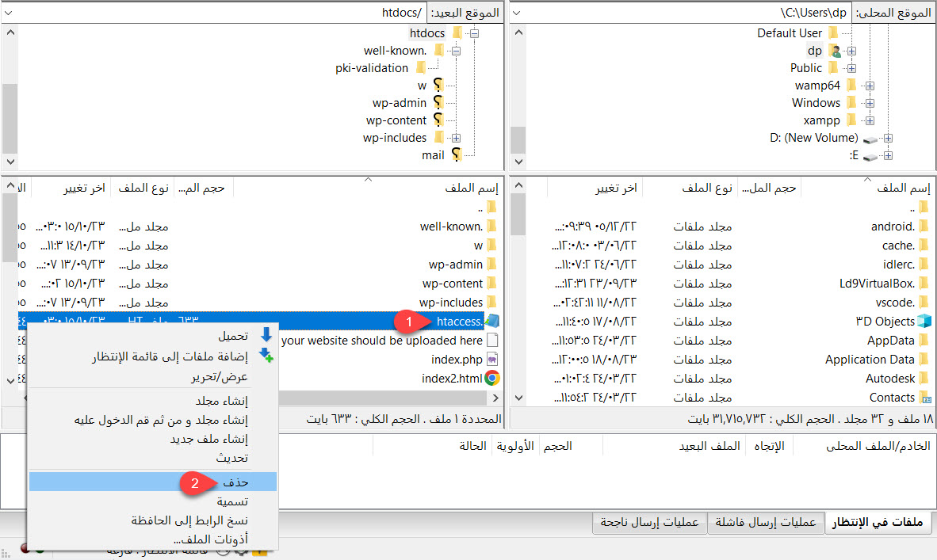Choose حذف from the context menu
This screenshot has height=560, width=937.
tap(236, 482)
